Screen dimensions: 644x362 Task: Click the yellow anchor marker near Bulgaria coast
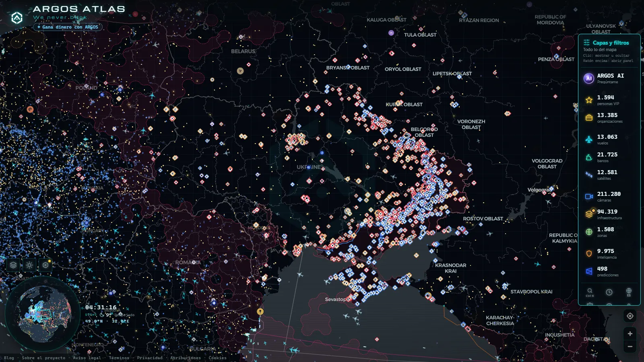(260, 311)
